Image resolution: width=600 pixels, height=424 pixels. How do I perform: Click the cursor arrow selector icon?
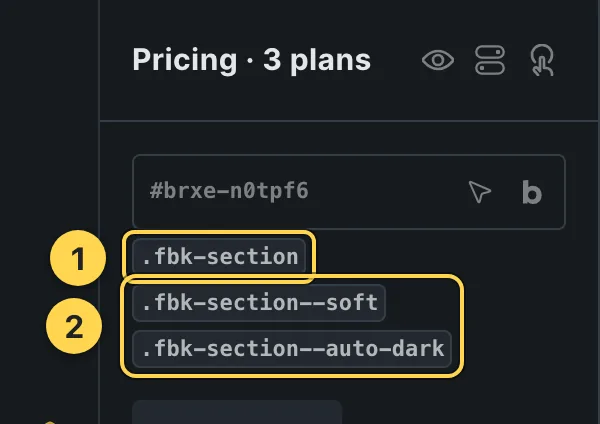(479, 191)
